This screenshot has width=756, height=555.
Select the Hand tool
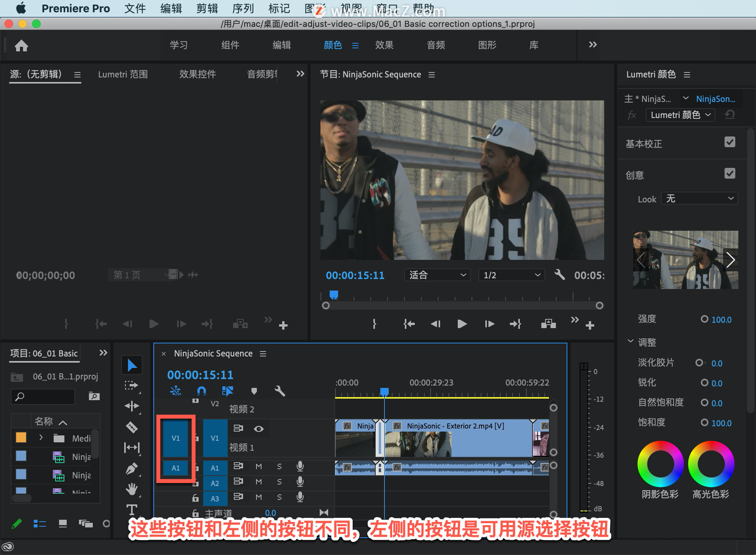pyautogui.click(x=132, y=489)
